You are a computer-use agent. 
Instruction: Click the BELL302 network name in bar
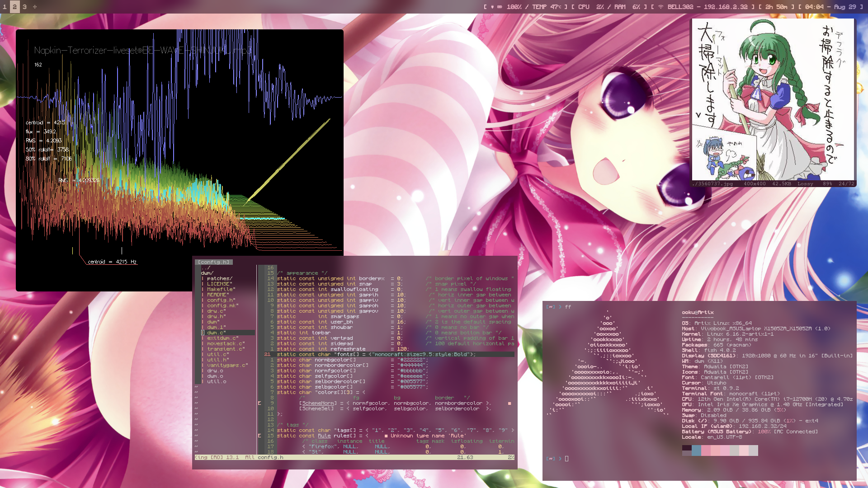tap(680, 7)
